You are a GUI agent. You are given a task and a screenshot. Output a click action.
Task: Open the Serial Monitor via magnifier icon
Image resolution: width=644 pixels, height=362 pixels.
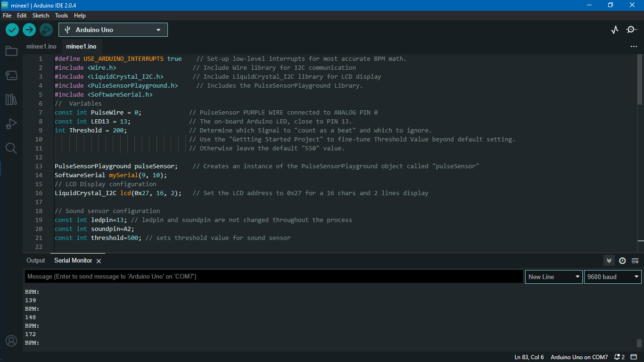click(632, 29)
